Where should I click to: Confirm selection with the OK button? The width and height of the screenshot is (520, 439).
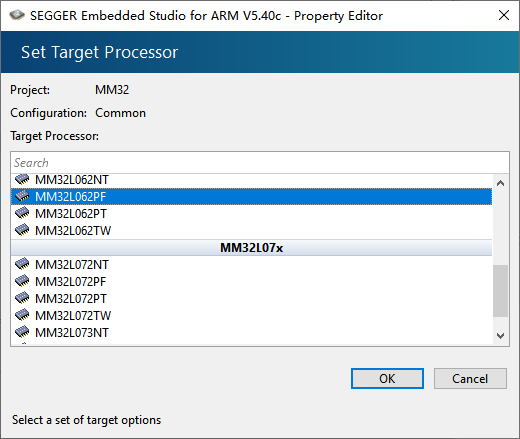tap(387, 378)
